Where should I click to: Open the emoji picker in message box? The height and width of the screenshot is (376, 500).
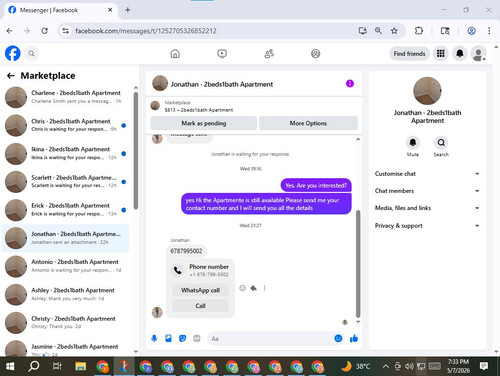pos(338,338)
